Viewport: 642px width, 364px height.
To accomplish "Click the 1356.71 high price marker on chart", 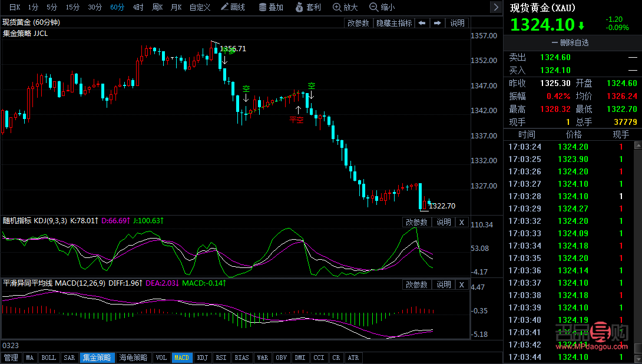I will click(x=233, y=49).
